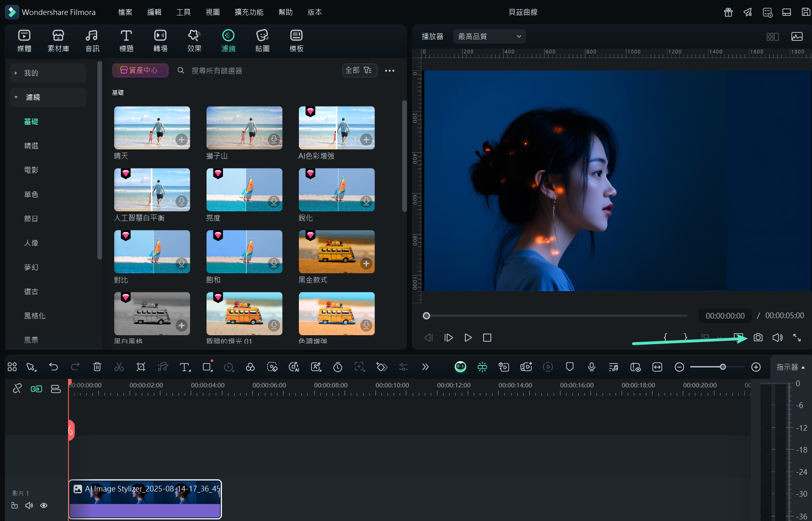Open the 視圖 menu
The image size is (812, 521).
(213, 12)
